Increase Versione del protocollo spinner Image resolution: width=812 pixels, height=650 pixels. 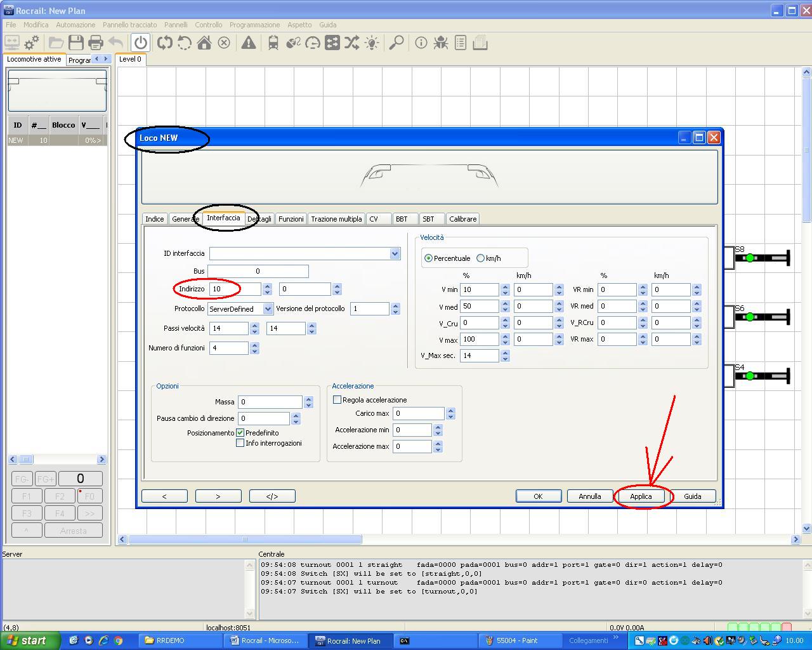click(395, 305)
